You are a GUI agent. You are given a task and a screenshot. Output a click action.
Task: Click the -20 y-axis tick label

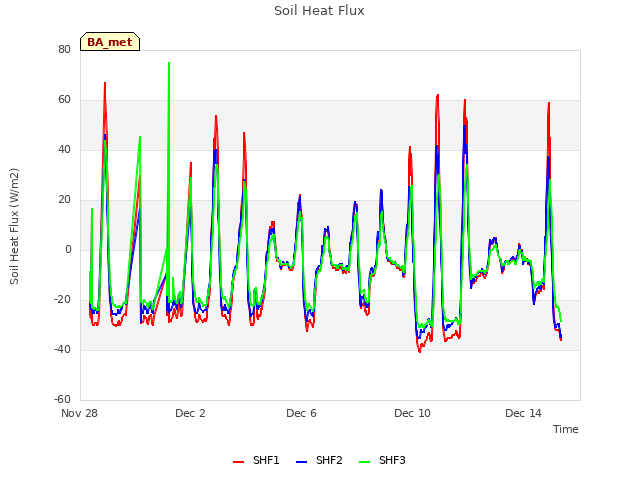pos(62,300)
